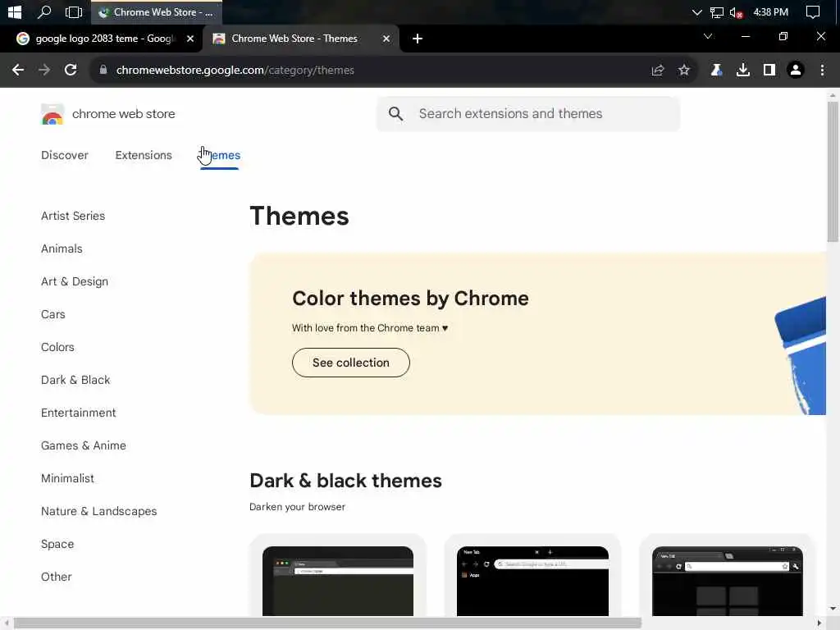
Task: Close the google logo 2083 teme tab
Action: pyautogui.click(x=189, y=39)
